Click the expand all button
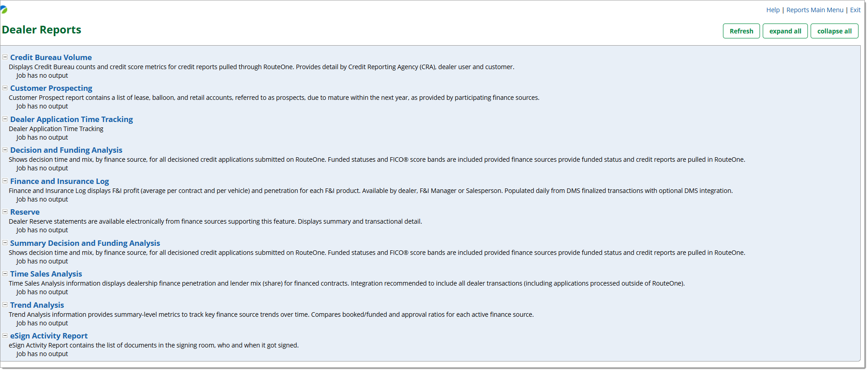Screen dimensions: 868x371 [785, 31]
